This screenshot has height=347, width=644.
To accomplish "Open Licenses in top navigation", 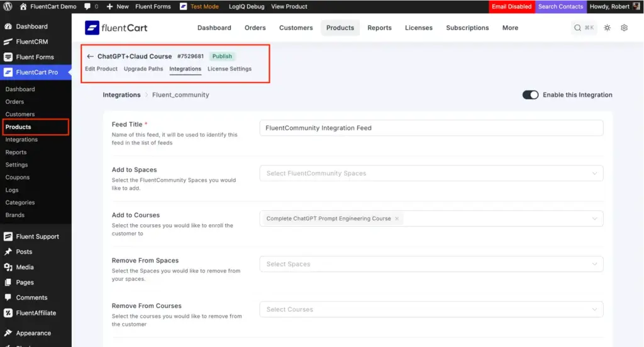I will (419, 28).
